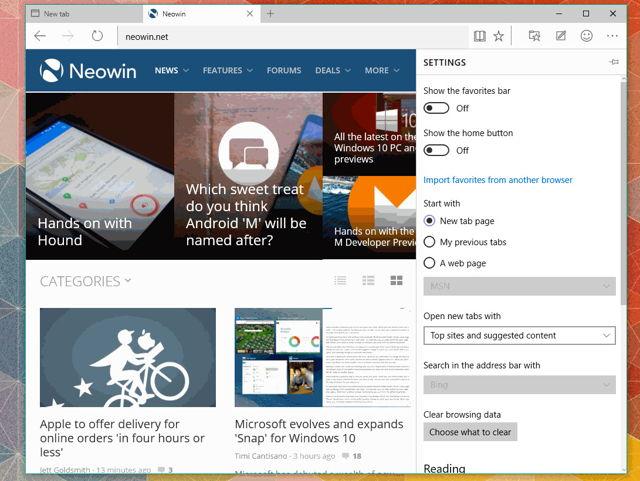Viewport: 640px width, 481px height.
Task: Open the FORUMS page
Action: coord(284,70)
